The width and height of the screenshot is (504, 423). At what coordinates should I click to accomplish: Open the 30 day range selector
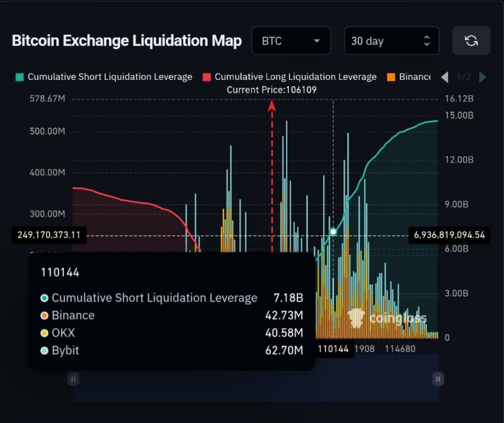[391, 41]
